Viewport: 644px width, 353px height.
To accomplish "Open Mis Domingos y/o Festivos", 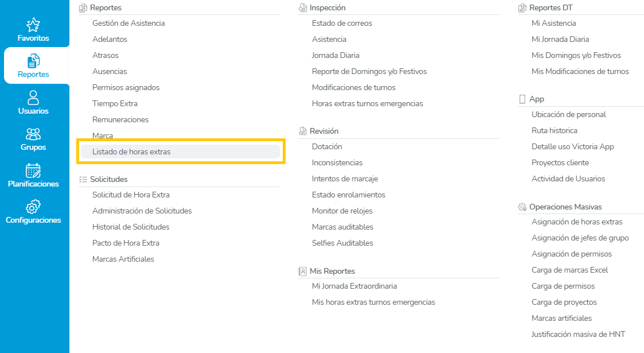I will [x=576, y=56].
